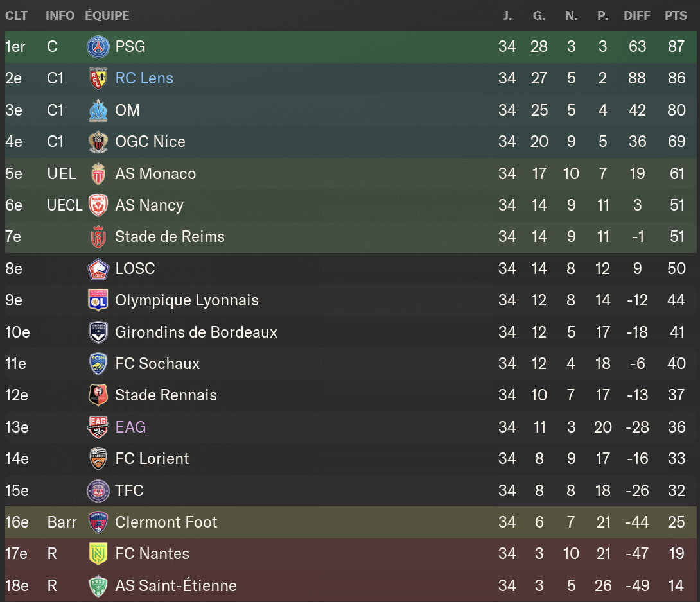Click the PSG club crest icon

pos(98,47)
